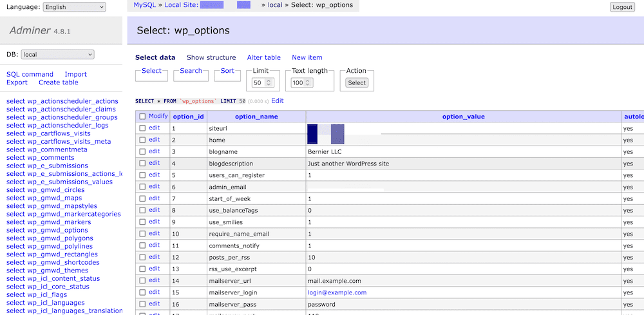This screenshot has width=644, height=315.
Task: Edit the use_balanceTags row
Action: click(x=154, y=210)
